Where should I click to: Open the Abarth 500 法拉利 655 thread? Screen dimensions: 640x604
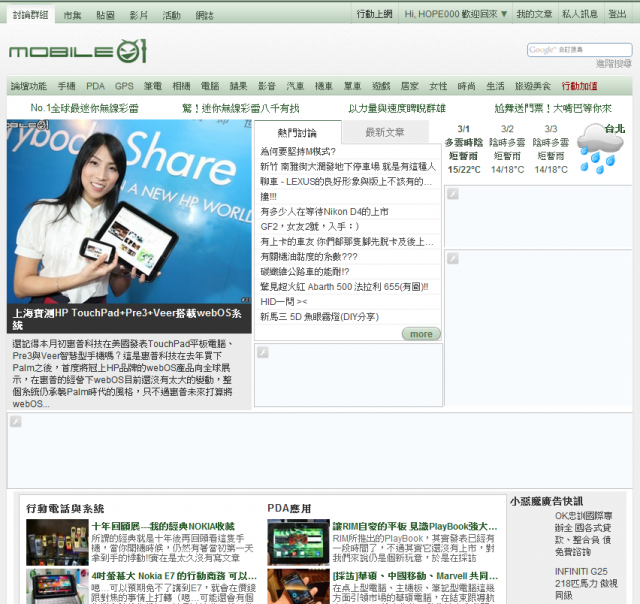(x=344, y=286)
